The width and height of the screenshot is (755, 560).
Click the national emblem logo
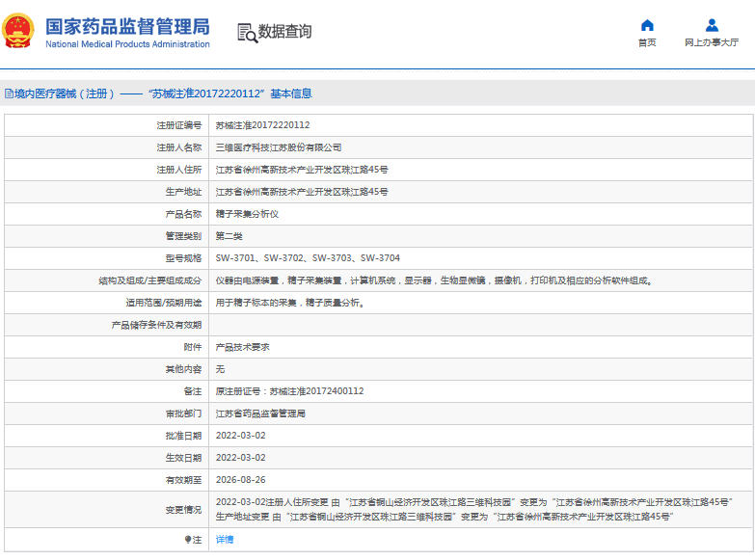(18, 31)
